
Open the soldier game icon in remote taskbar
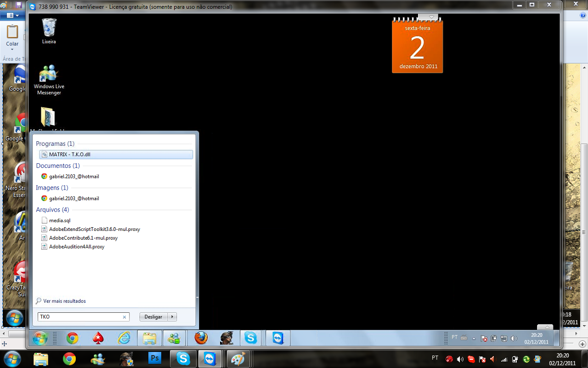click(226, 338)
